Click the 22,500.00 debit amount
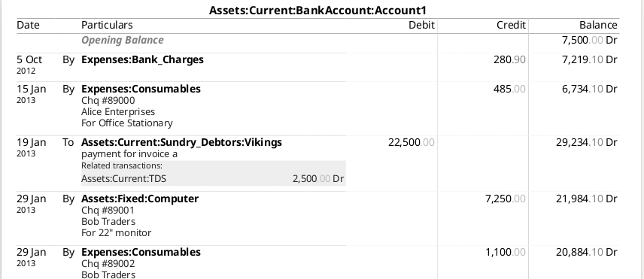Image resolution: width=644 pixels, height=279 pixels. pyautogui.click(x=411, y=142)
